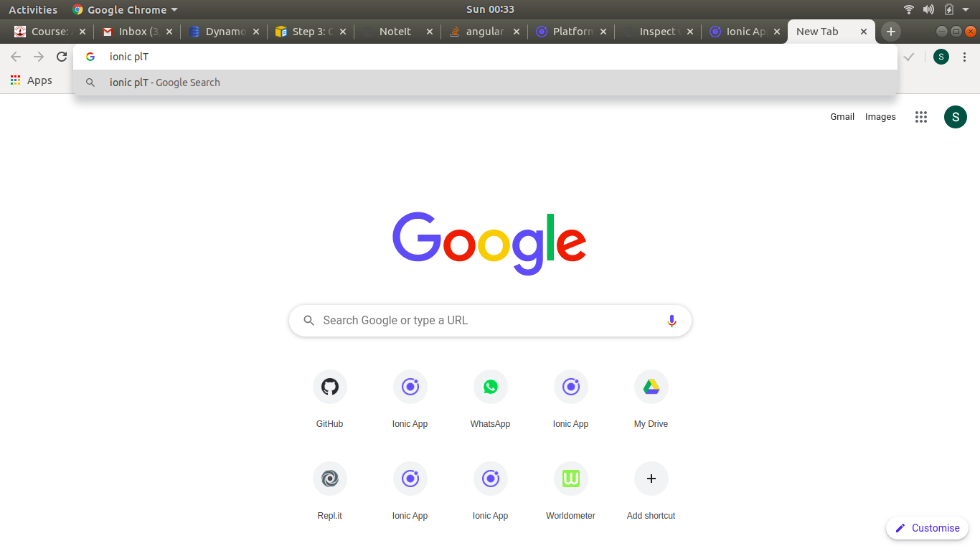Viewport: 980px width, 551px height.
Task: Open the Repl.it shortcut
Action: (x=330, y=491)
